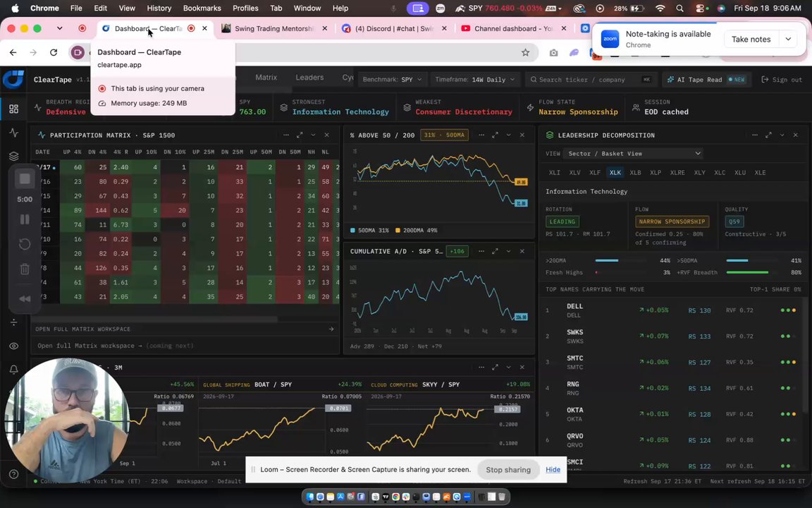Open Leadership Decomposition panel options menu
Viewport: 812px width, 508px height.
coord(754,135)
